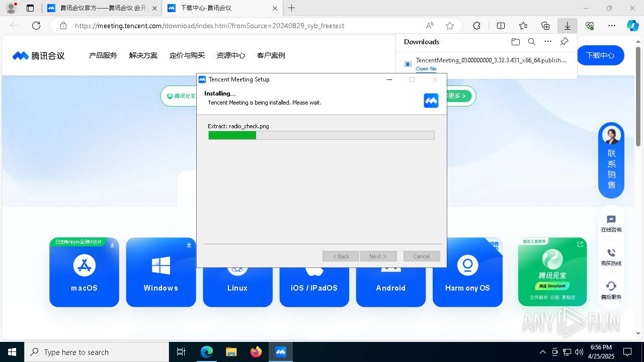Open the macOS download card

point(84,272)
